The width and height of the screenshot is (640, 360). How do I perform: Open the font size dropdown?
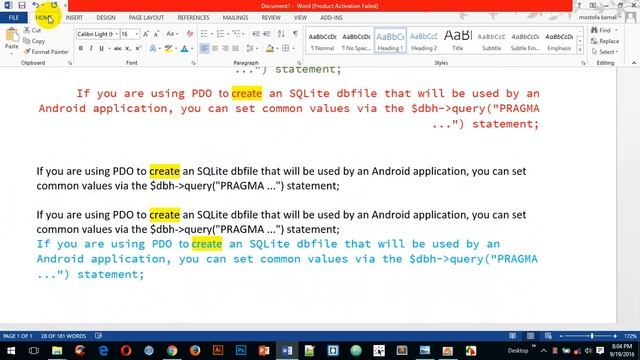(x=137, y=34)
